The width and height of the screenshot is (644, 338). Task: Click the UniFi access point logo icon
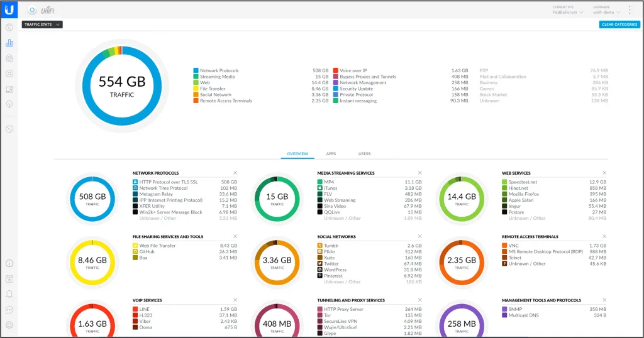[x=32, y=10]
